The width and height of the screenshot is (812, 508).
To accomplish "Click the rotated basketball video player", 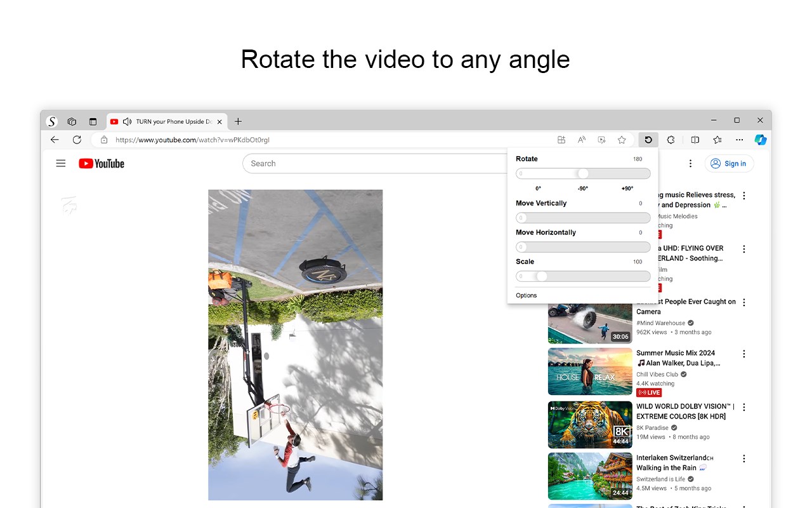I will pos(296,345).
